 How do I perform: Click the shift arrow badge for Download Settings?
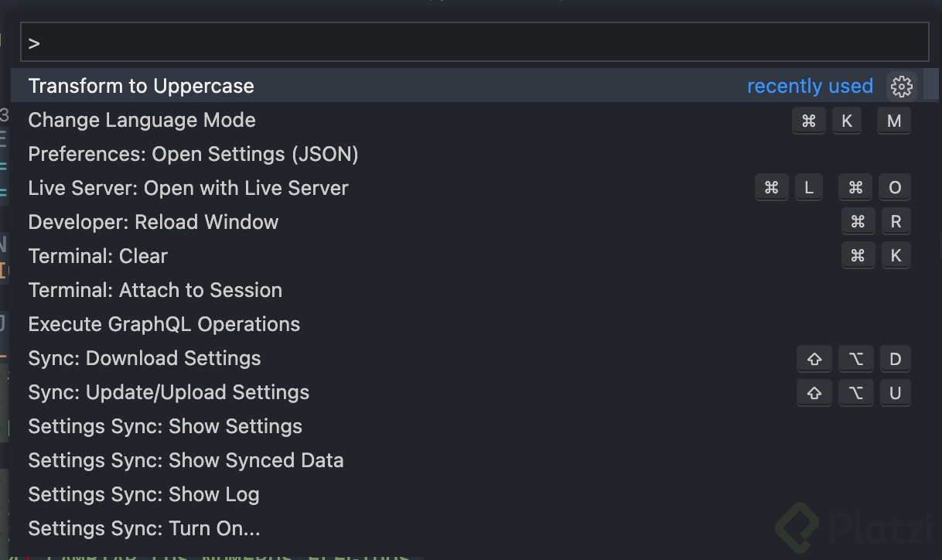tap(814, 359)
